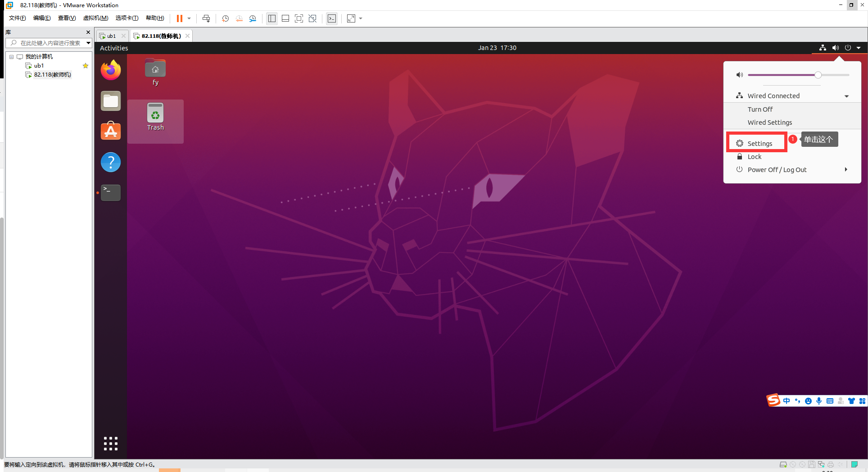Select the 82.118(教师机) tab

point(161,36)
